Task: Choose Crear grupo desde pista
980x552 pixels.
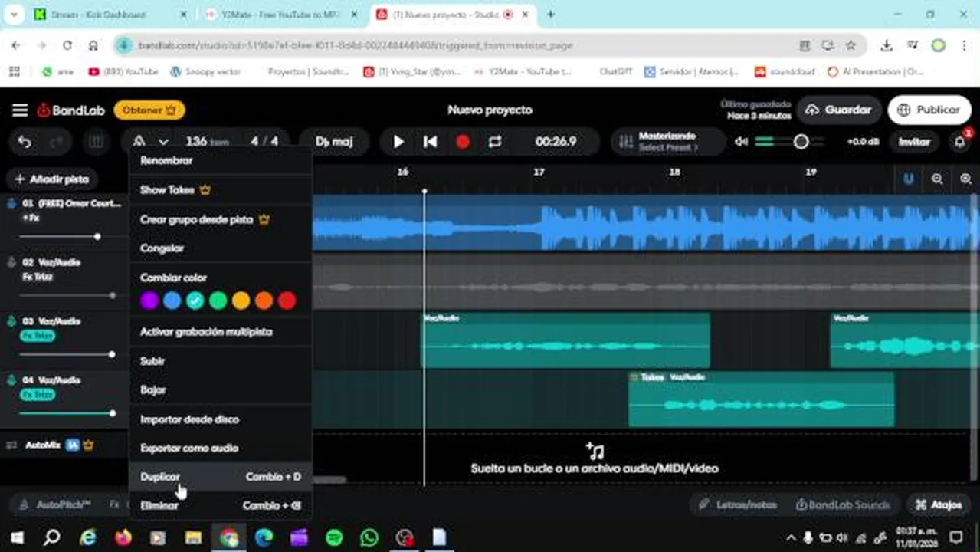Action: (x=221, y=219)
